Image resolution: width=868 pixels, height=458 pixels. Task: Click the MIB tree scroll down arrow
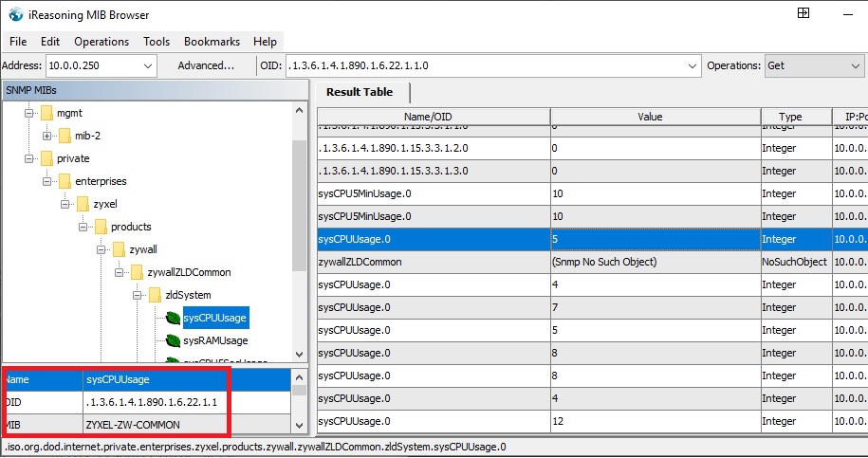[x=300, y=355]
